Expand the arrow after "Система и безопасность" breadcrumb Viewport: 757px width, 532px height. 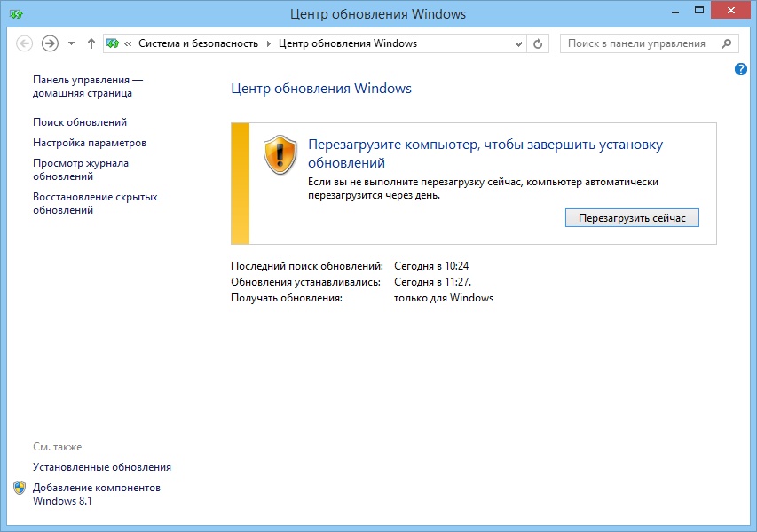pyautogui.click(x=269, y=44)
